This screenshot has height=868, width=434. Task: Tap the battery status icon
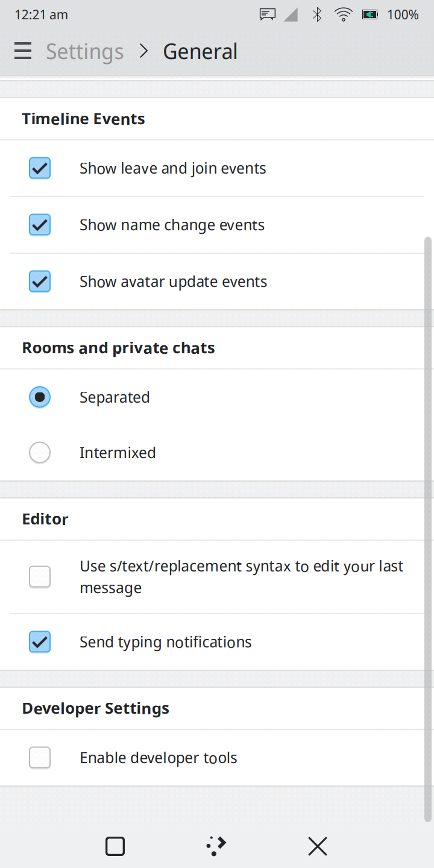[x=370, y=15]
